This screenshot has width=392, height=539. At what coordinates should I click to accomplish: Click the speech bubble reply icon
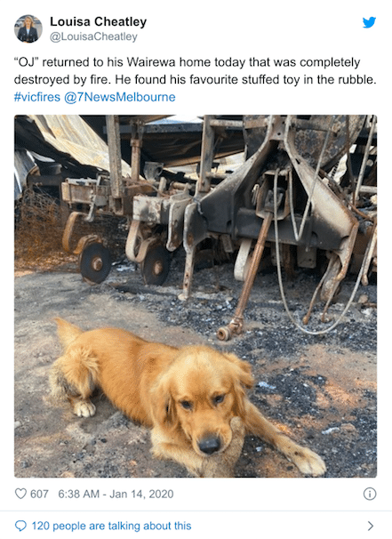(x=20, y=526)
